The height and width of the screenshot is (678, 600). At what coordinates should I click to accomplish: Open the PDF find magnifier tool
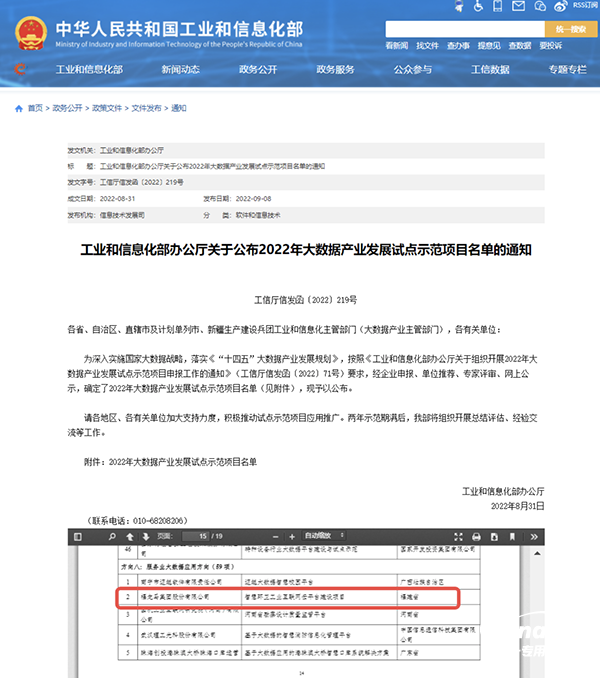pos(112,537)
